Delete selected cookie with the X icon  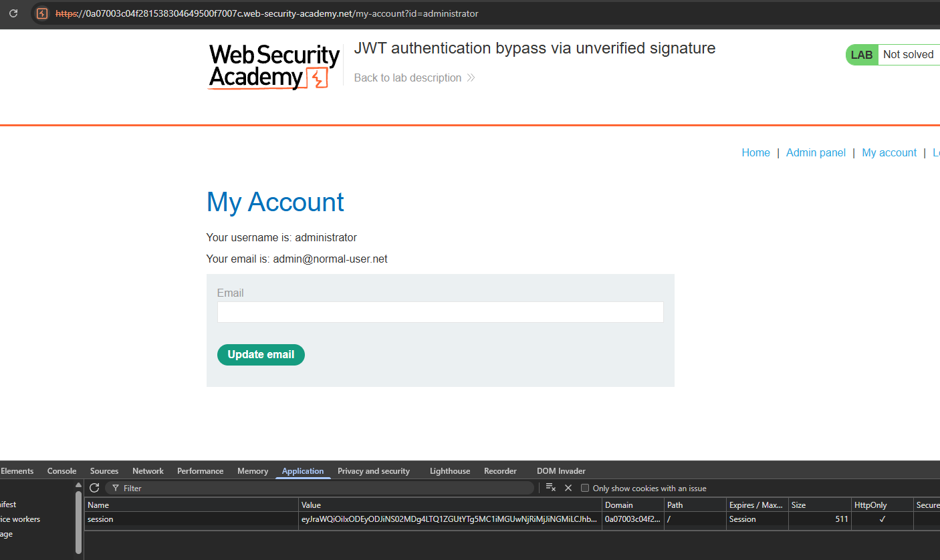point(568,488)
